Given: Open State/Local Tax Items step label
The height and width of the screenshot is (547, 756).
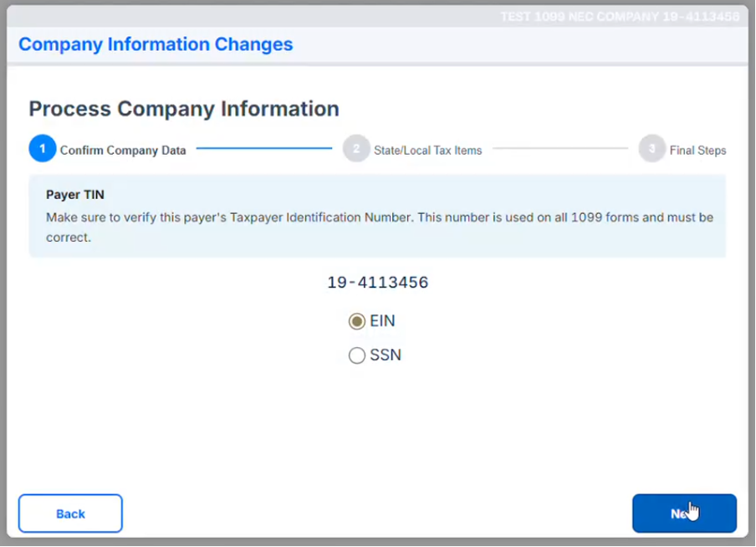Looking at the screenshot, I should (428, 151).
